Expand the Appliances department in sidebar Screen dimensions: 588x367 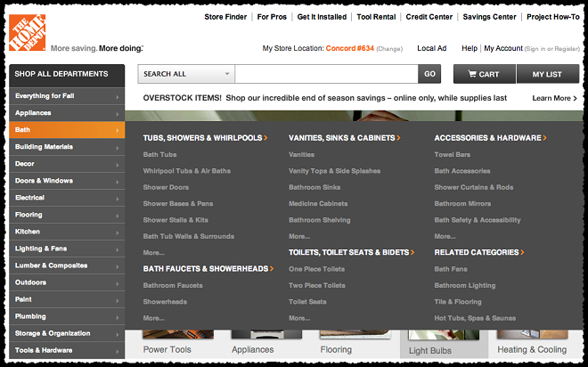coord(117,113)
